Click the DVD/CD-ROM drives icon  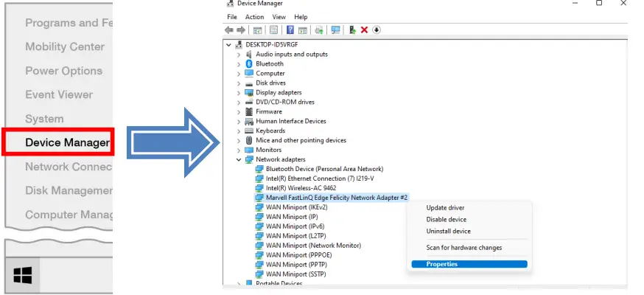(248, 102)
